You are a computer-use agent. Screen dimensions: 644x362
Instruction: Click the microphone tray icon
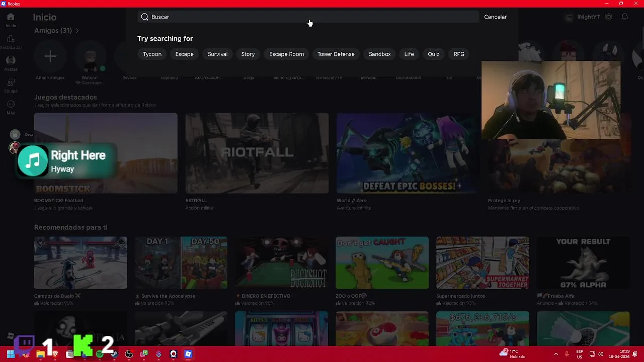coord(567,354)
